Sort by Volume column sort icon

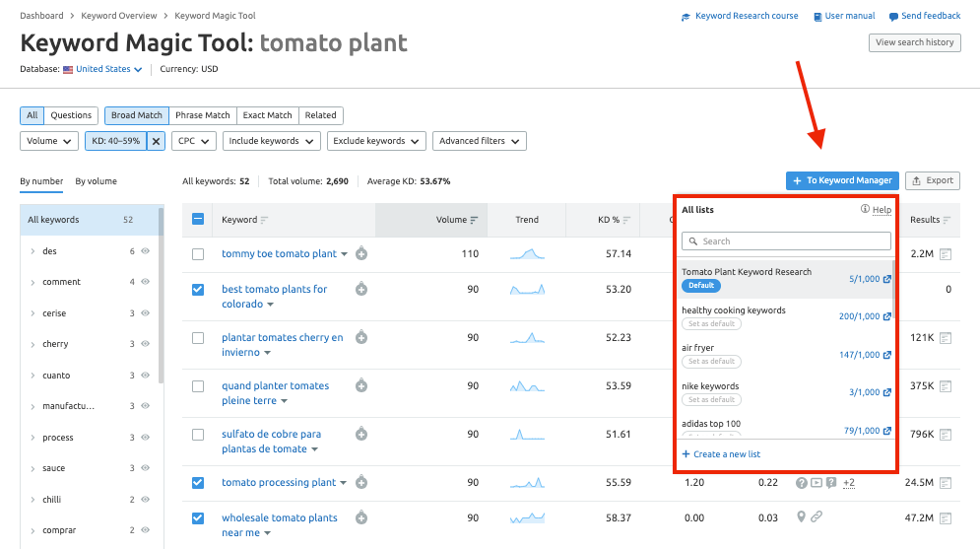[x=475, y=220]
